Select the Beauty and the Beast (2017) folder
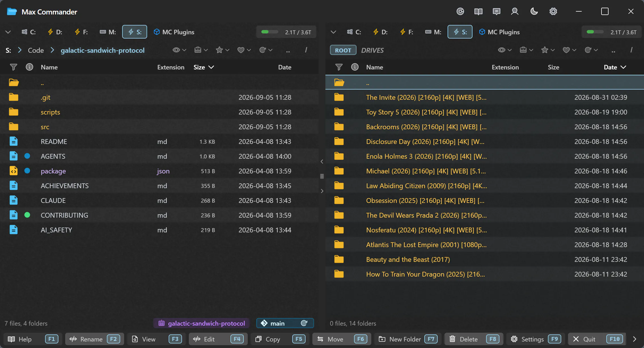This screenshot has height=348, width=644. point(485,259)
